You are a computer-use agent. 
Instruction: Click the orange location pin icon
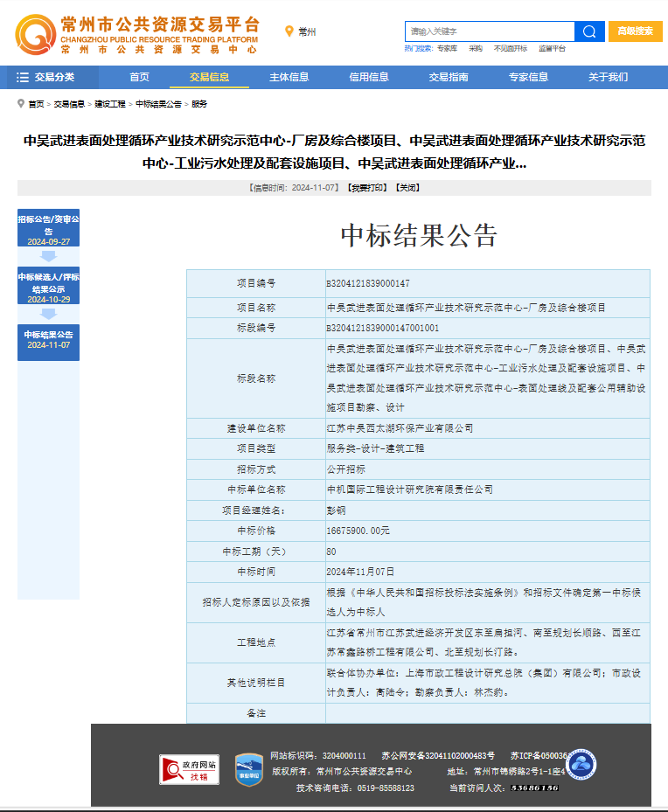(x=289, y=31)
